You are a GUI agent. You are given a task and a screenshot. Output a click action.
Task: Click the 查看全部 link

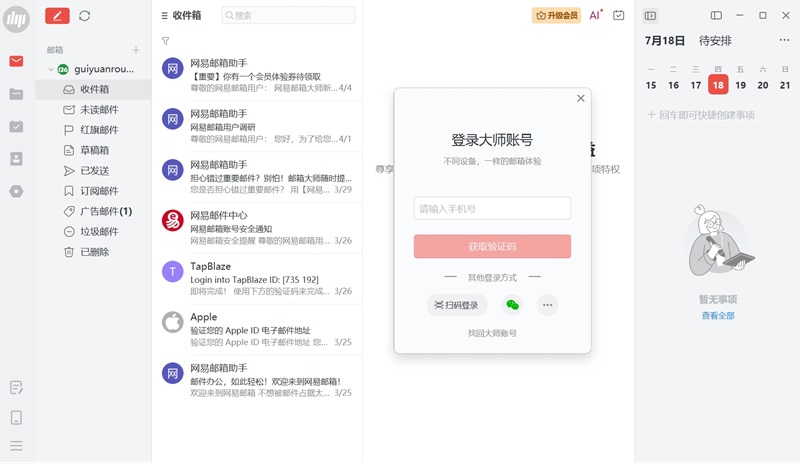(x=717, y=315)
